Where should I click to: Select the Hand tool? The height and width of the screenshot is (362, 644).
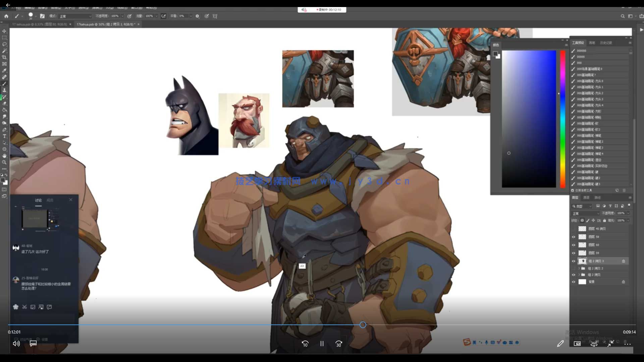(x=4, y=156)
